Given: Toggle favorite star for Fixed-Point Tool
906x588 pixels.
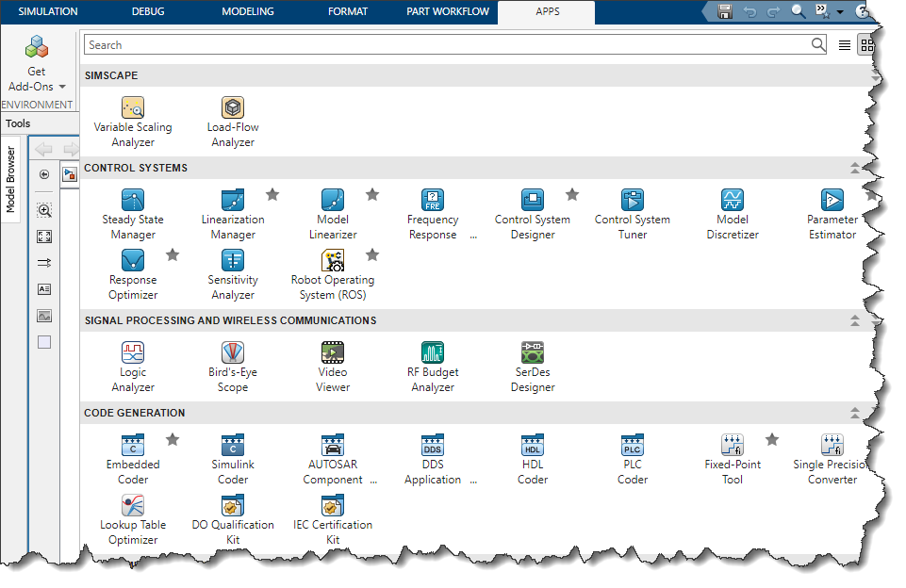Looking at the screenshot, I should pyautogui.click(x=772, y=439).
